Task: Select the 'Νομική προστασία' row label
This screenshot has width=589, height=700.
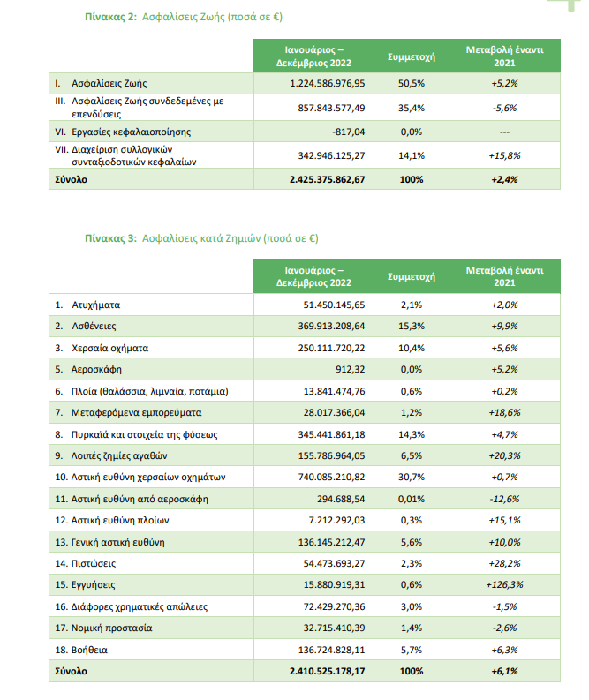Action: coord(111,628)
